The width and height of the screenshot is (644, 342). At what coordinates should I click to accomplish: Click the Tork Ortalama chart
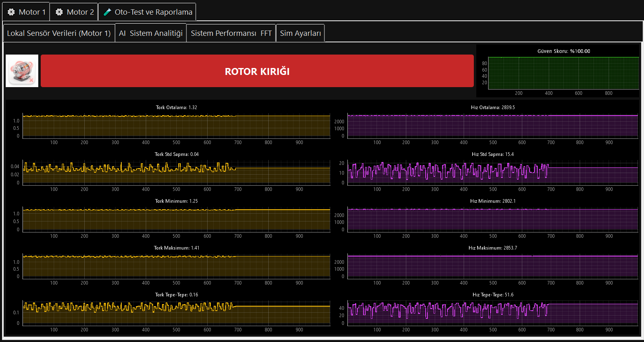[176, 126]
